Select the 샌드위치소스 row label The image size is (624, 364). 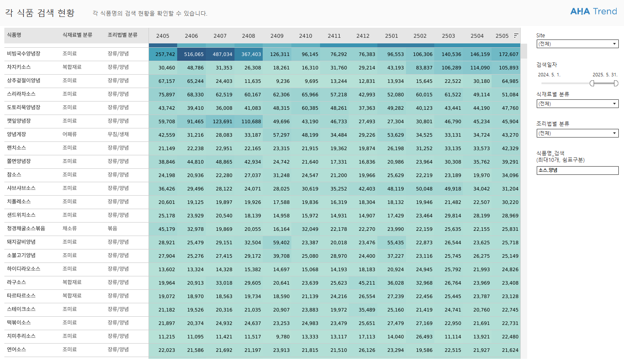(21, 215)
